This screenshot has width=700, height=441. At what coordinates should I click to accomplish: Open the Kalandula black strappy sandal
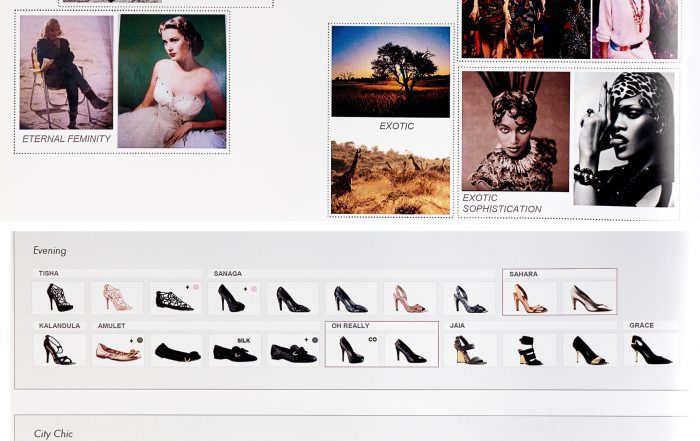(59, 350)
